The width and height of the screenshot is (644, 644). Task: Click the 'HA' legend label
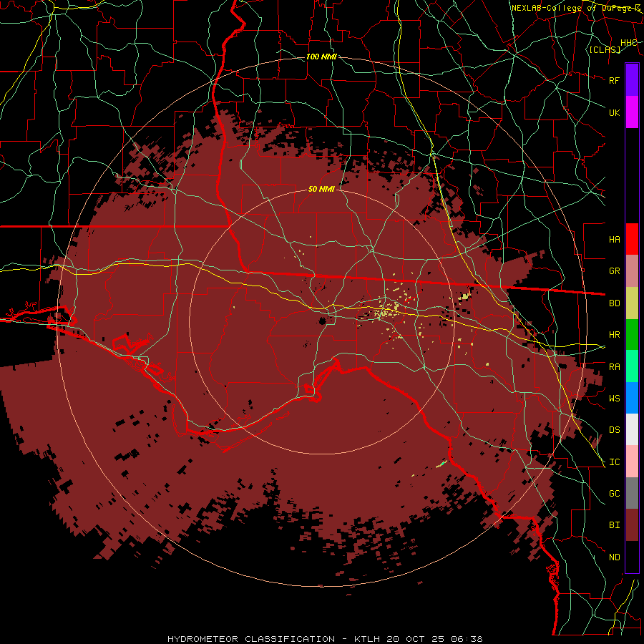coord(614,239)
